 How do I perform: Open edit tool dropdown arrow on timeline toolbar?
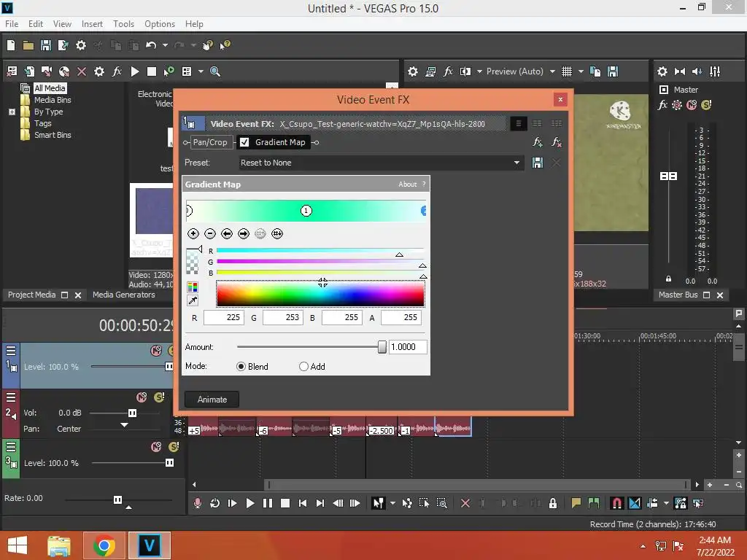(392, 503)
